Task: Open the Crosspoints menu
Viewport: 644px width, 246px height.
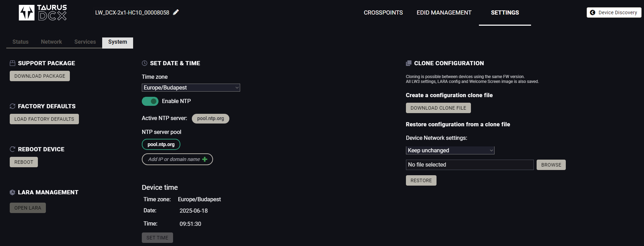Action: tap(383, 12)
